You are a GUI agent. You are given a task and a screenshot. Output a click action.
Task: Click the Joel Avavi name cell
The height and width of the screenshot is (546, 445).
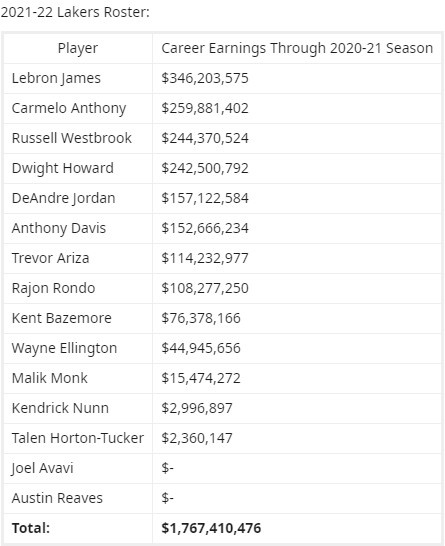tap(78, 468)
